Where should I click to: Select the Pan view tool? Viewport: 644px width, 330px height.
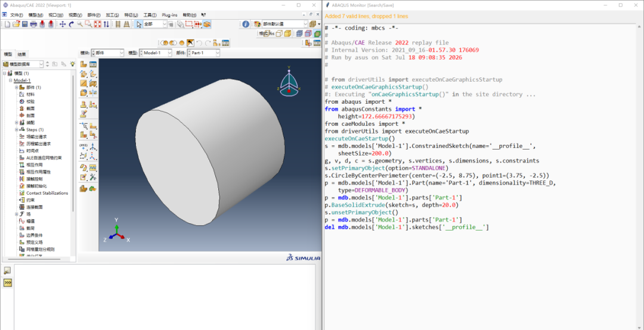click(63, 24)
